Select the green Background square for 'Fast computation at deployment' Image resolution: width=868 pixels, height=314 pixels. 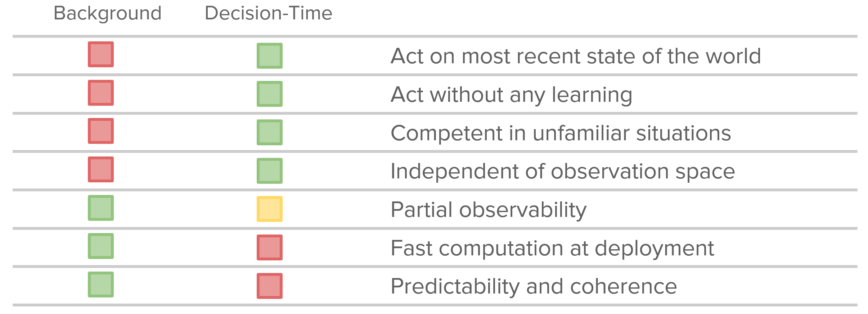[x=101, y=246]
